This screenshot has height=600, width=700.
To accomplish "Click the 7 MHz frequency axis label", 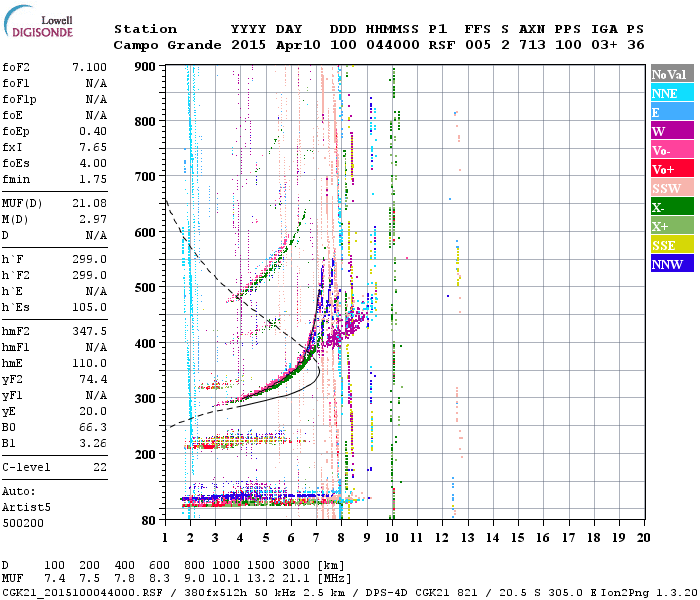I will [x=316, y=538].
